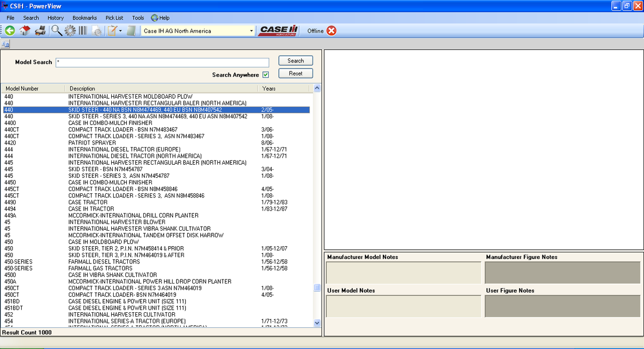Select MCCORMICK-INTERNATIONAL TANDEM OFFSET DISK HARROW row
This screenshot has height=349, width=644.
pos(155,235)
